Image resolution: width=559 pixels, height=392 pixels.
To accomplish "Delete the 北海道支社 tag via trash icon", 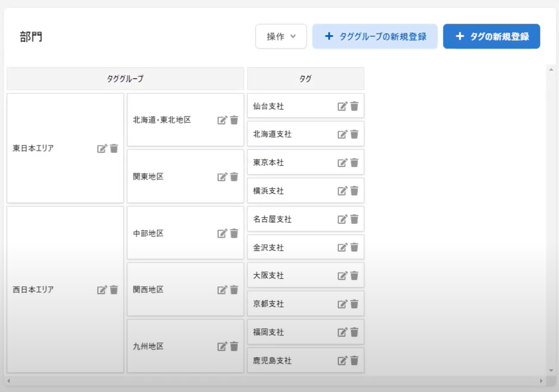I will (355, 134).
